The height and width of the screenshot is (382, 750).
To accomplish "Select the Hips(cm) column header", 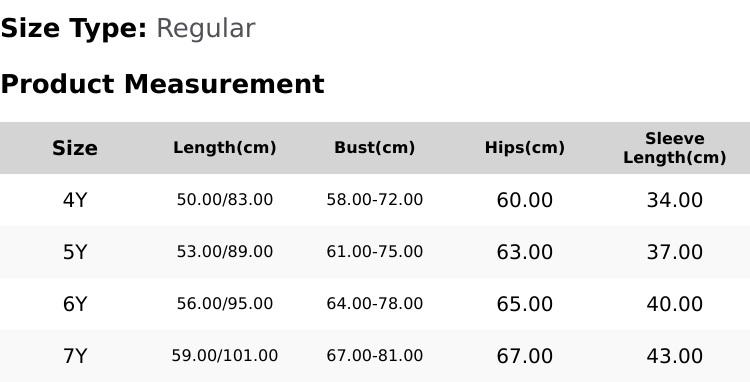I will coord(525,148).
